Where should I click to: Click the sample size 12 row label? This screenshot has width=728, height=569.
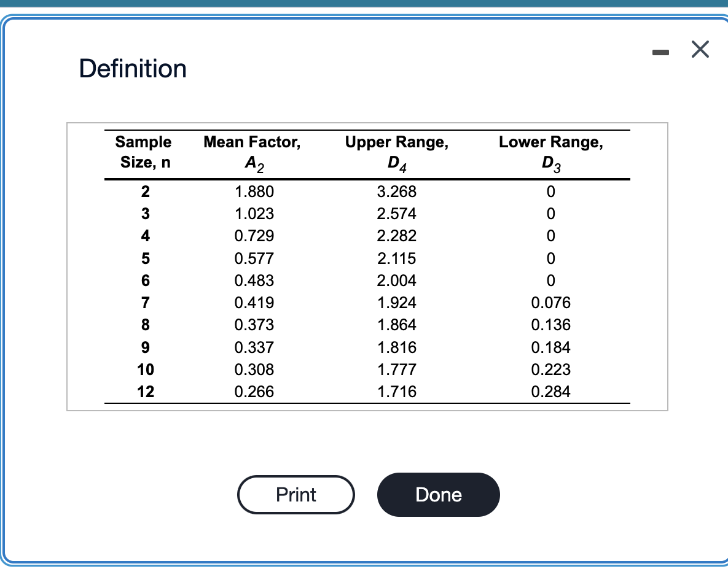145,392
